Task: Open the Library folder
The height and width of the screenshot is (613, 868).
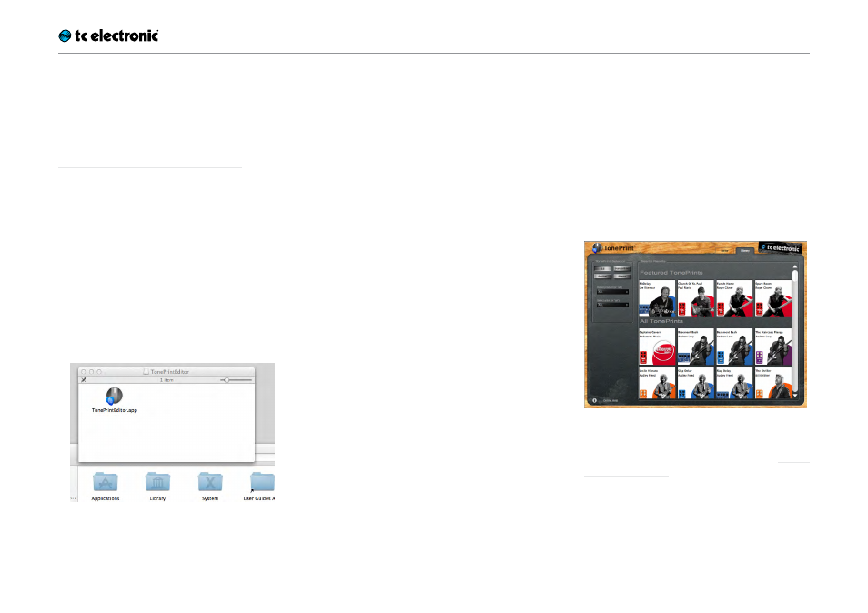Action: (157, 482)
